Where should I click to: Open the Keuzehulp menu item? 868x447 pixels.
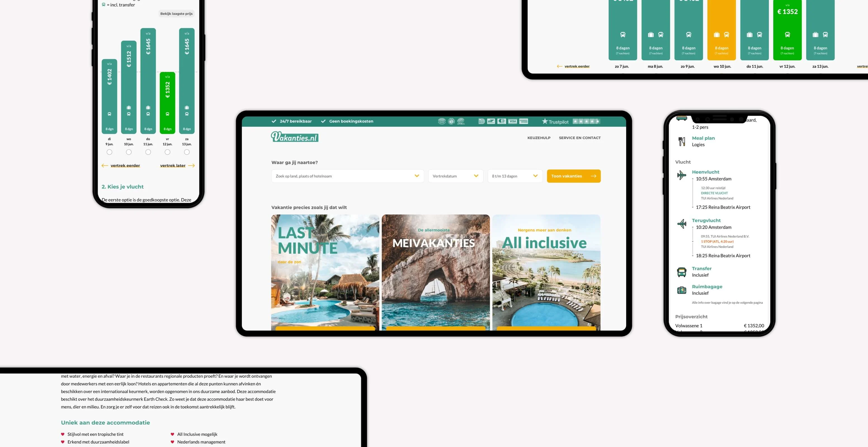(539, 138)
